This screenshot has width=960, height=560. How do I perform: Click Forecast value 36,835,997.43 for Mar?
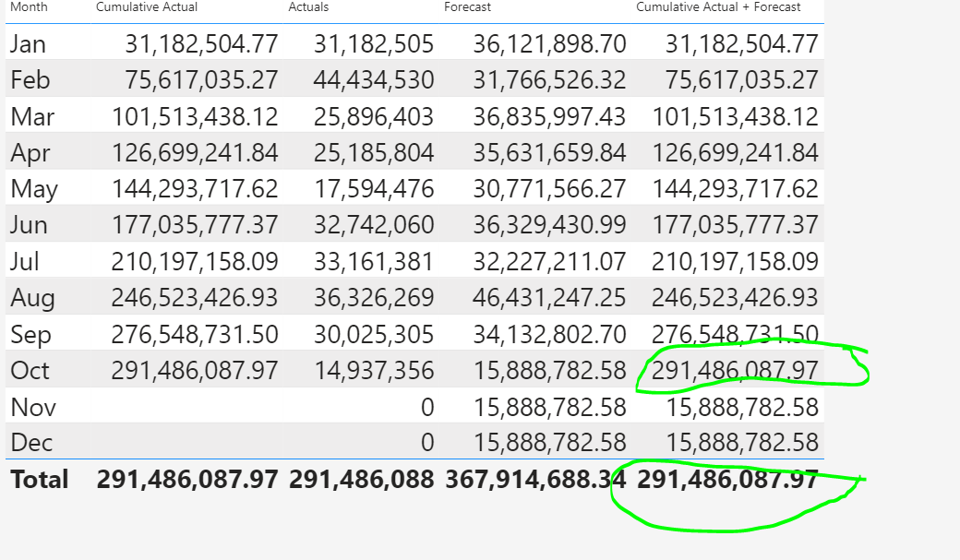(550, 116)
